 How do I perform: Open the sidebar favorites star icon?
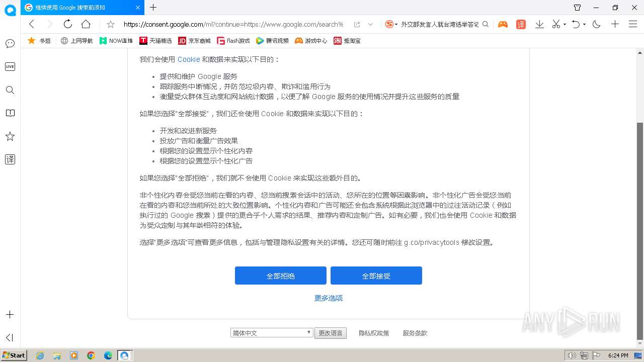click(x=10, y=136)
